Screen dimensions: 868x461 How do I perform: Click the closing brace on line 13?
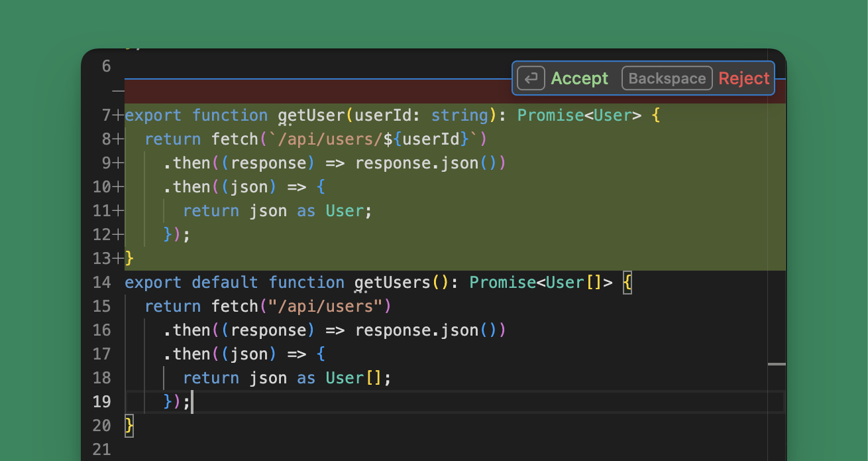click(x=129, y=259)
